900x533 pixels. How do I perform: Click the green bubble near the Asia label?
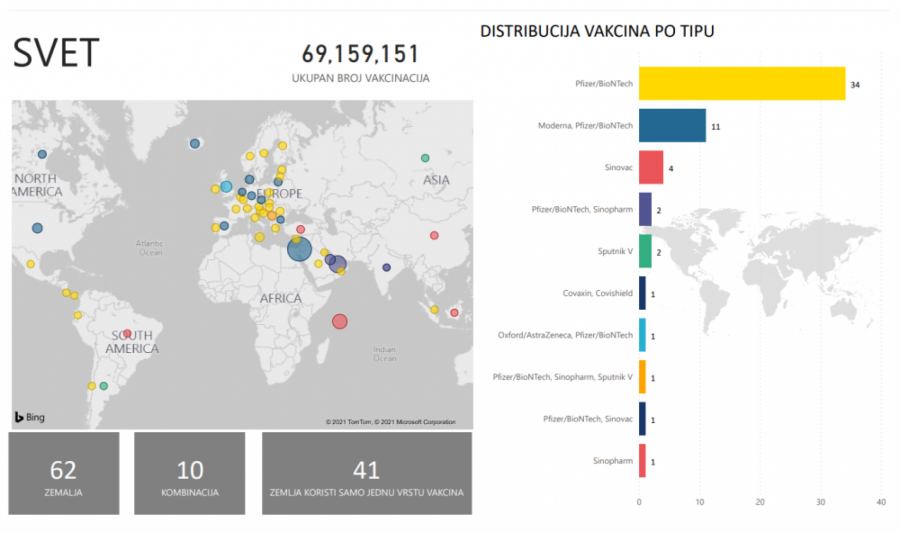(425, 158)
